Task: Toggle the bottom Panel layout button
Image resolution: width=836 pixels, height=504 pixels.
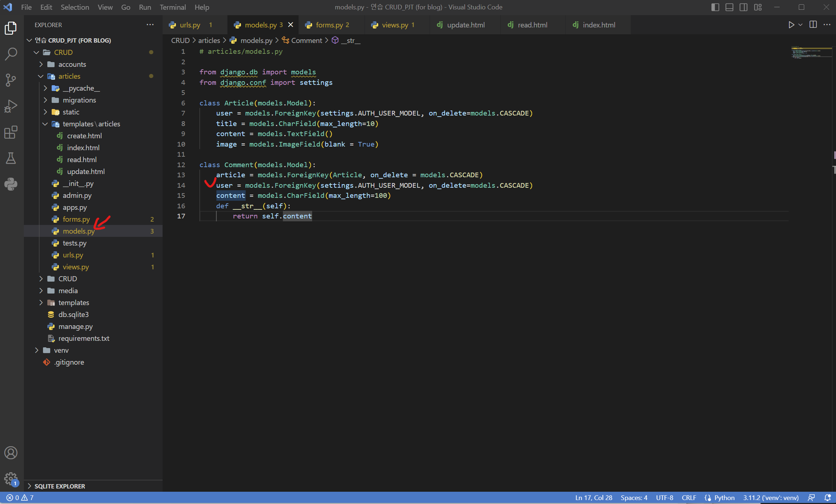Action: click(x=729, y=7)
